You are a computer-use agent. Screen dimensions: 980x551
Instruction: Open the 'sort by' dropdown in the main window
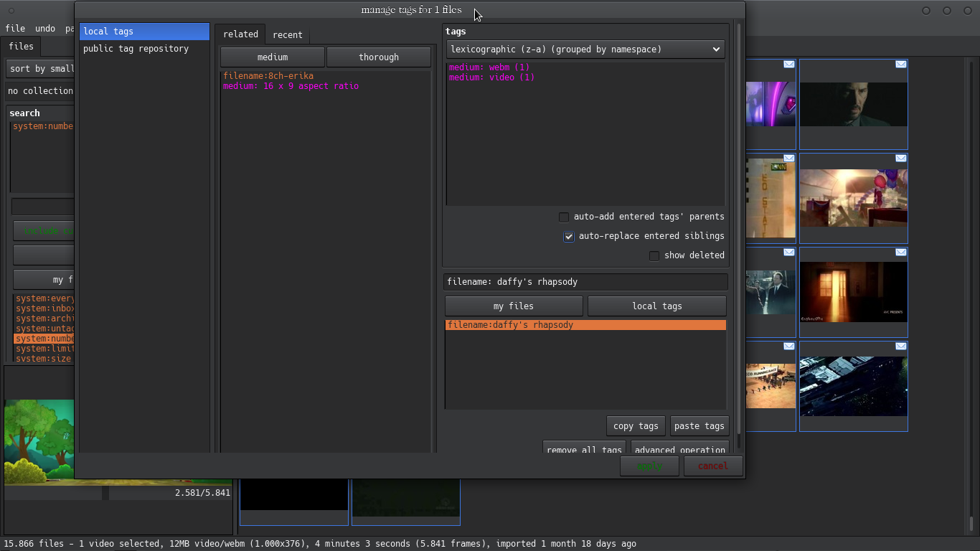(41, 69)
